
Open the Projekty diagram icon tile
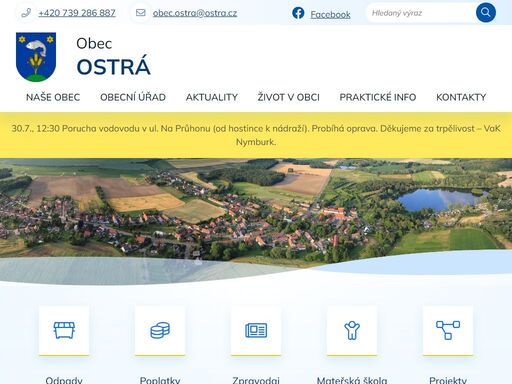tap(448, 331)
